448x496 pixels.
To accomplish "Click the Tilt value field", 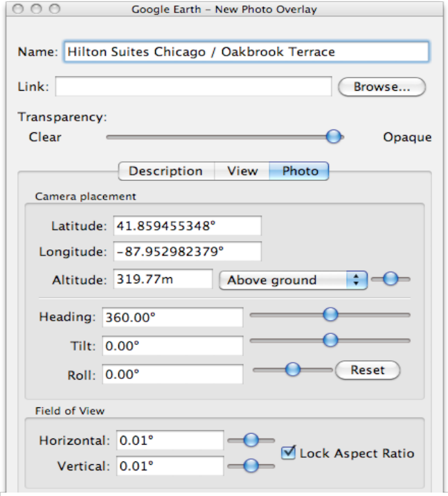I will pos(172,346).
